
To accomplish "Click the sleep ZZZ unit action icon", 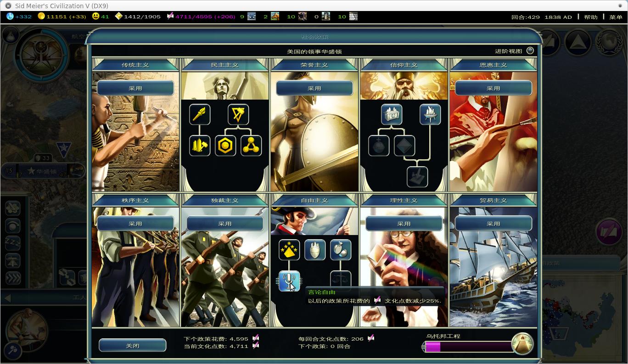I will (x=13, y=242).
